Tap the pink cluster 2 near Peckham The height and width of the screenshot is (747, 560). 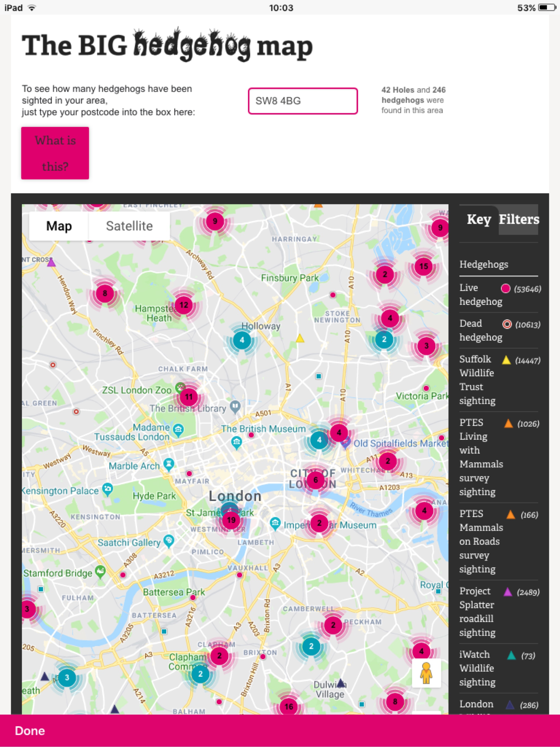pyautogui.click(x=333, y=625)
